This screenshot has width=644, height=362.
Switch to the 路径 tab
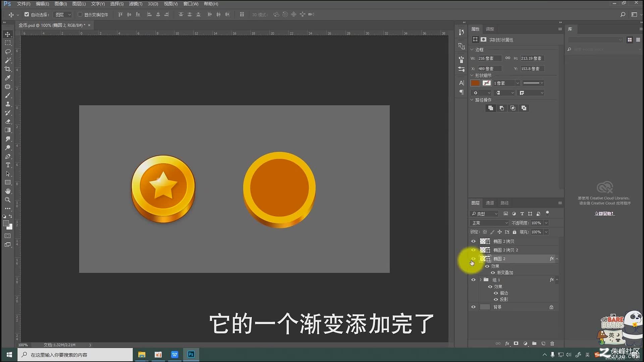[504, 203]
